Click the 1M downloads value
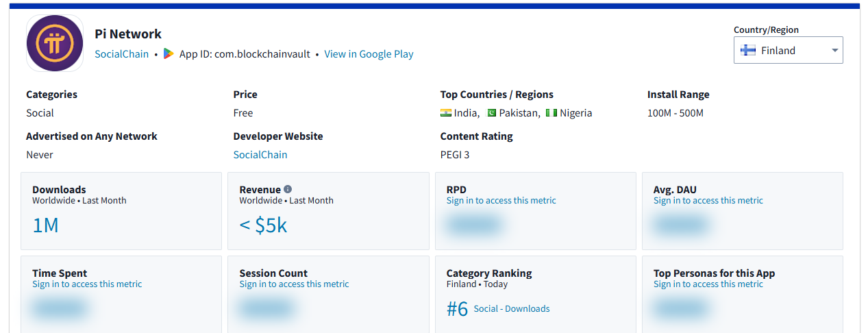Screen dimensions: 868x333 click(45, 225)
